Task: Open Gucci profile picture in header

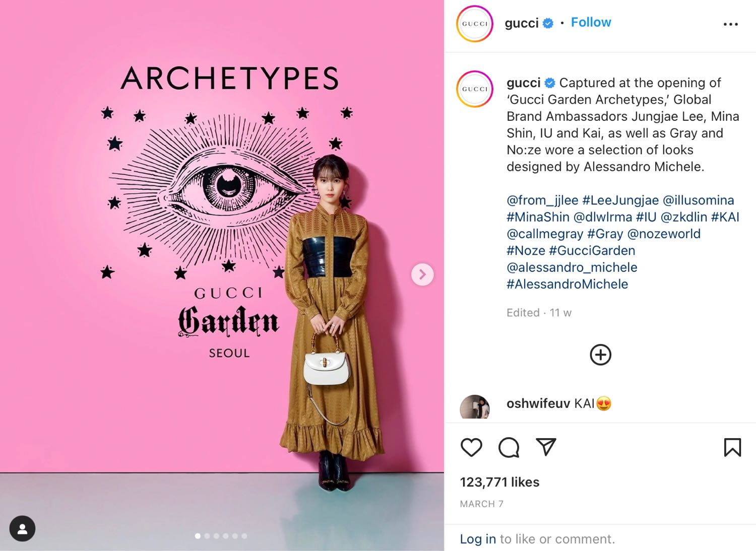Action: coord(474,24)
